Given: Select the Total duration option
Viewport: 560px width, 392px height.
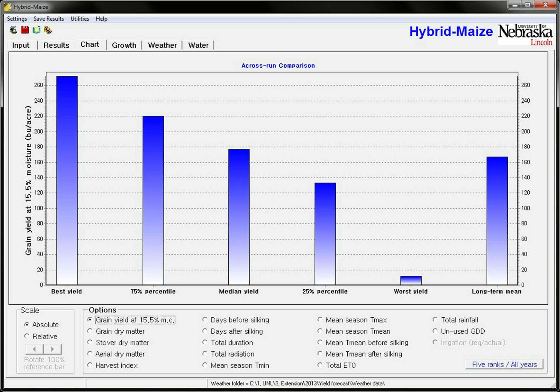Looking at the screenshot, I should pyautogui.click(x=228, y=343).
